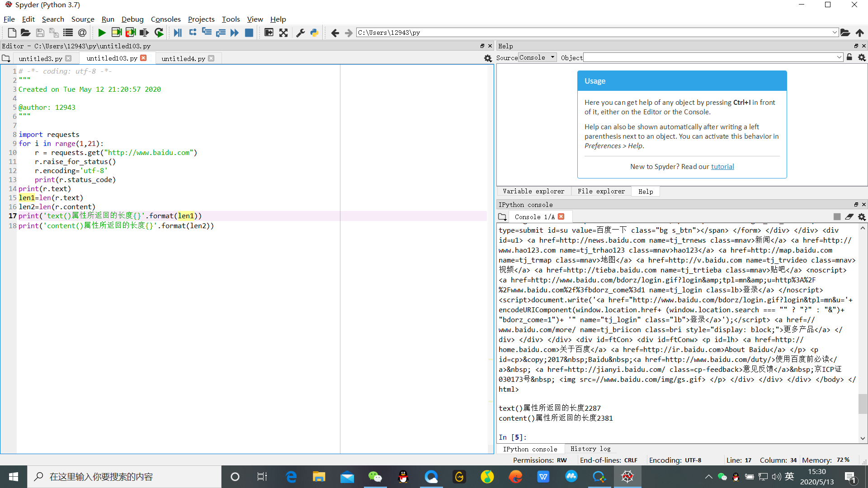Click the Debug file step icon

(178, 33)
